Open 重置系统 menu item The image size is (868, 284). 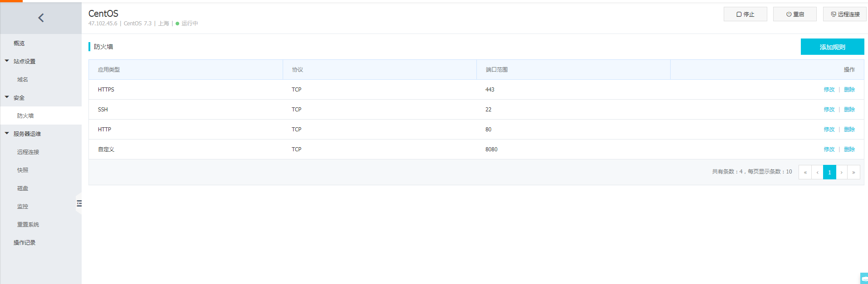28,224
